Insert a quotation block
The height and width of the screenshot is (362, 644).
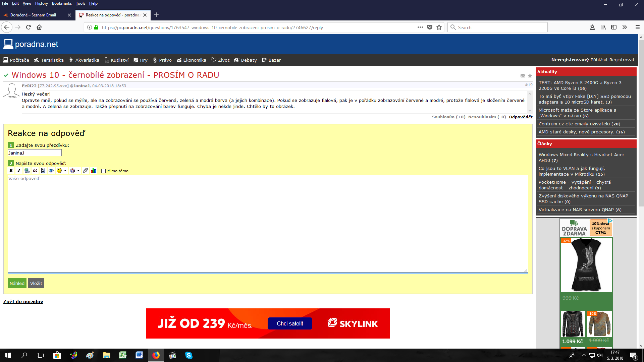pyautogui.click(x=35, y=171)
